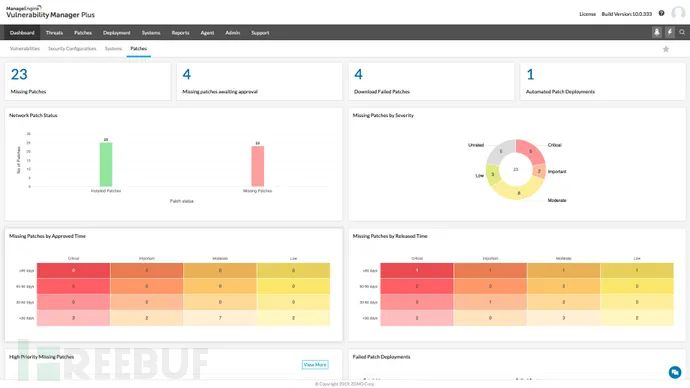Viewport: 690px width, 388px height.
Task: Click the red Missing Patches bar
Action: click(258, 166)
